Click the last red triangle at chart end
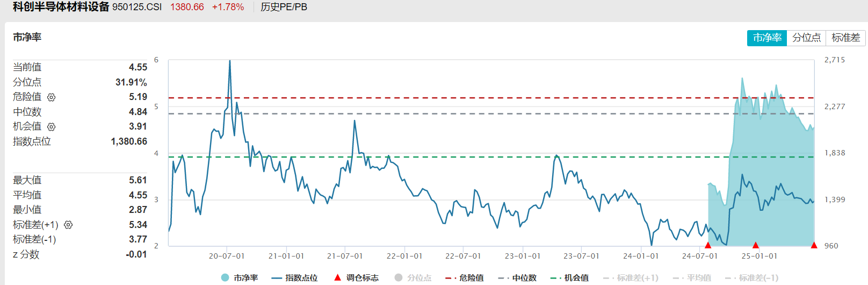 (814, 245)
